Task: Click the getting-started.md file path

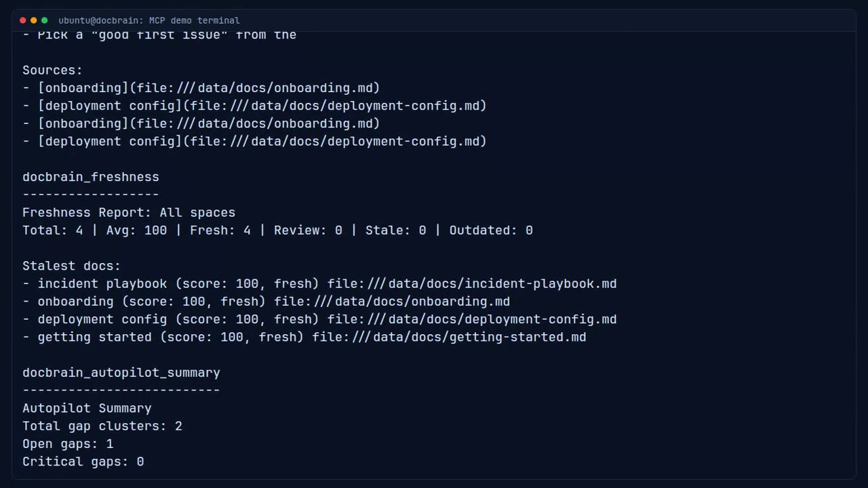Action: (449, 337)
